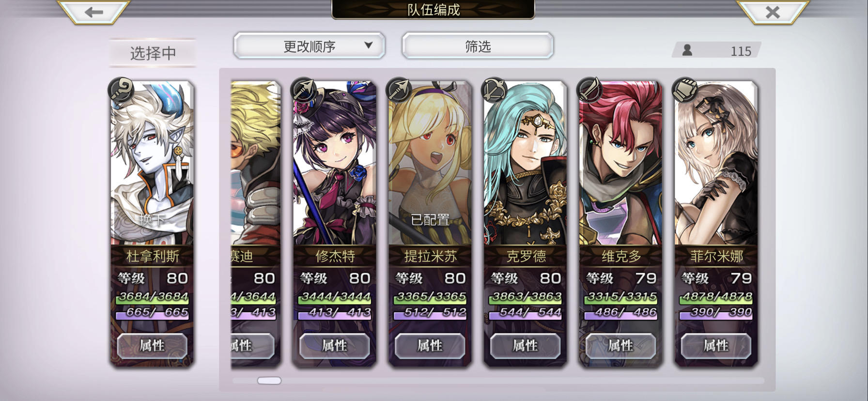Click the character count person icon
The image size is (868, 401).
click(687, 50)
